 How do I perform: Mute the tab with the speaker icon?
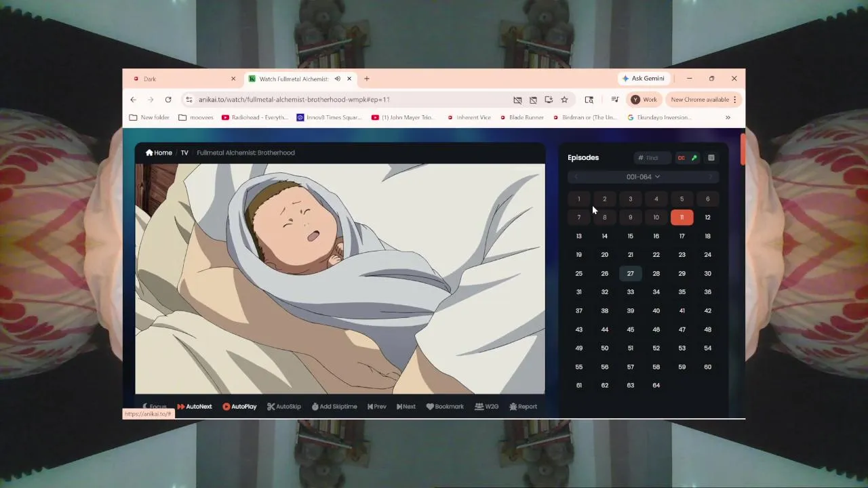pos(337,79)
